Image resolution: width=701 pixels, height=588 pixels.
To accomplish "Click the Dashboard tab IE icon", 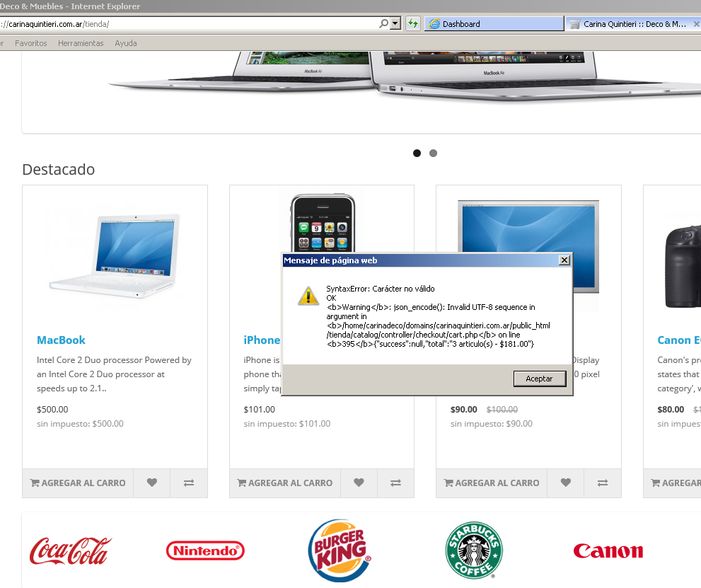I will (434, 24).
